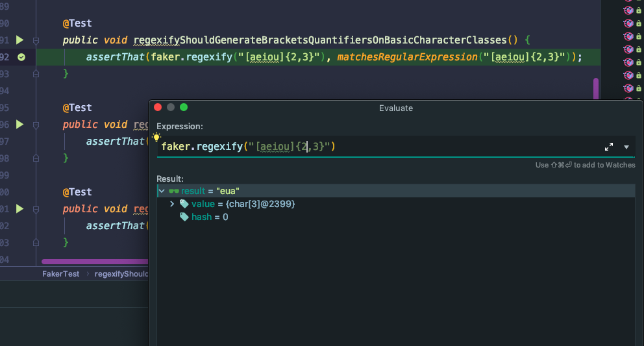644x346 pixels.
Task: Run the test at line 101
Action: point(19,209)
